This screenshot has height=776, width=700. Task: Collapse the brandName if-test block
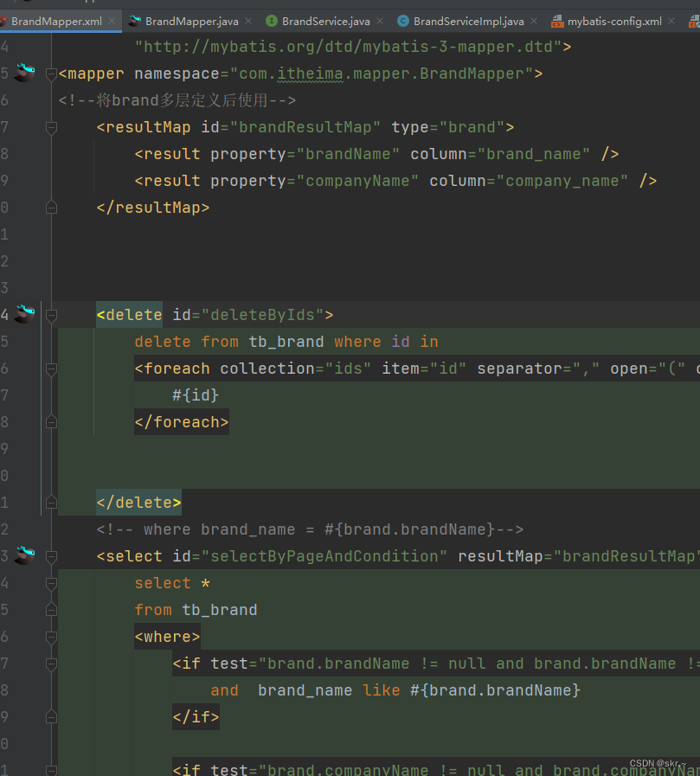[x=50, y=663]
